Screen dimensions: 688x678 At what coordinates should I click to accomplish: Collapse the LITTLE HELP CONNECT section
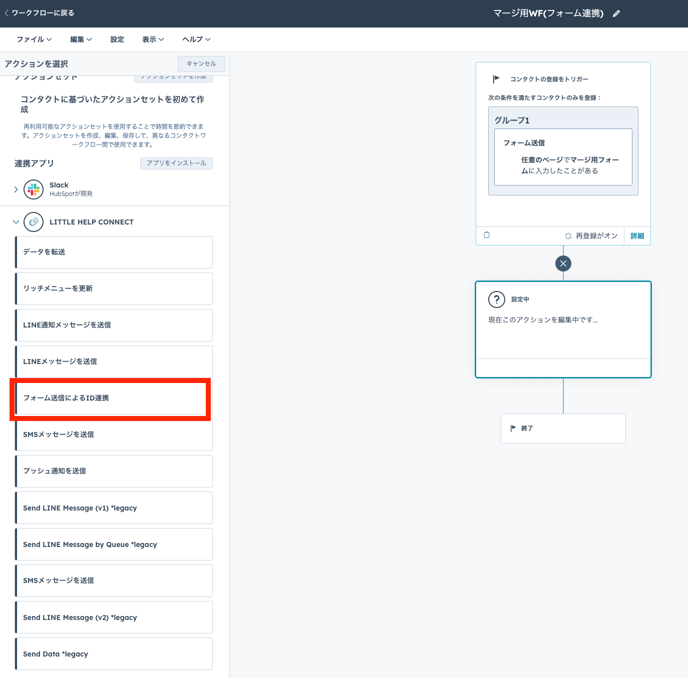pyautogui.click(x=16, y=222)
